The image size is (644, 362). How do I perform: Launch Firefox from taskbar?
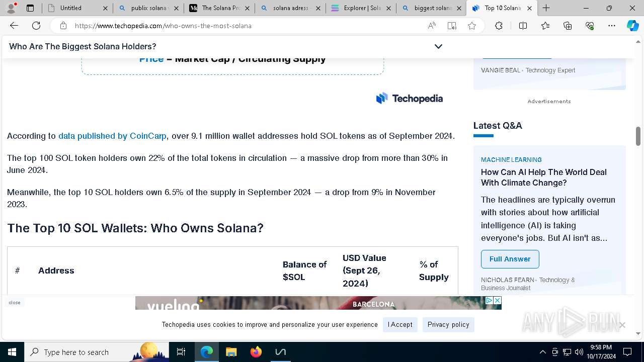[256, 352]
